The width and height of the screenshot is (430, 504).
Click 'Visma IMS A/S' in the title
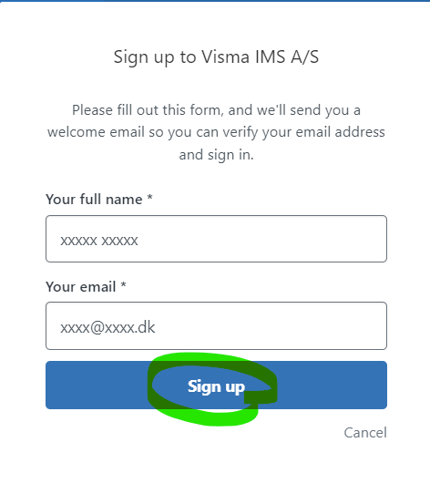point(260,57)
